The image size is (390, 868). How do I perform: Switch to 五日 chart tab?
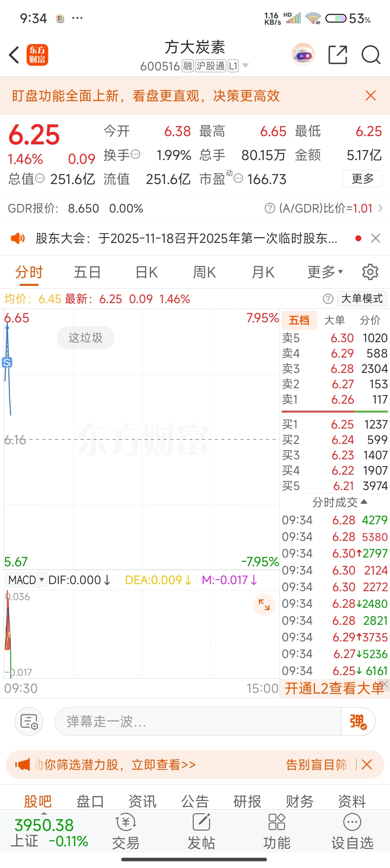click(87, 272)
